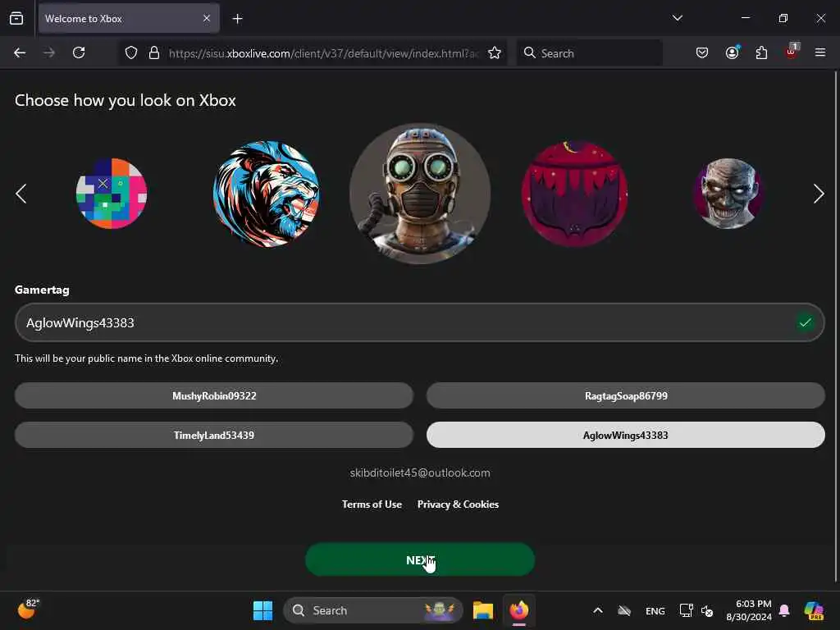The width and height of the screenshot is (840, 630).
Task: View site security lock information
Action: 154,53
